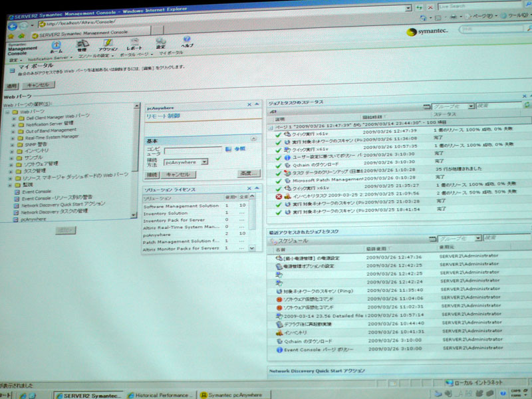Select Network Discovery タスクの管理 item
This screenshot has width=532, height=399.
55,211
